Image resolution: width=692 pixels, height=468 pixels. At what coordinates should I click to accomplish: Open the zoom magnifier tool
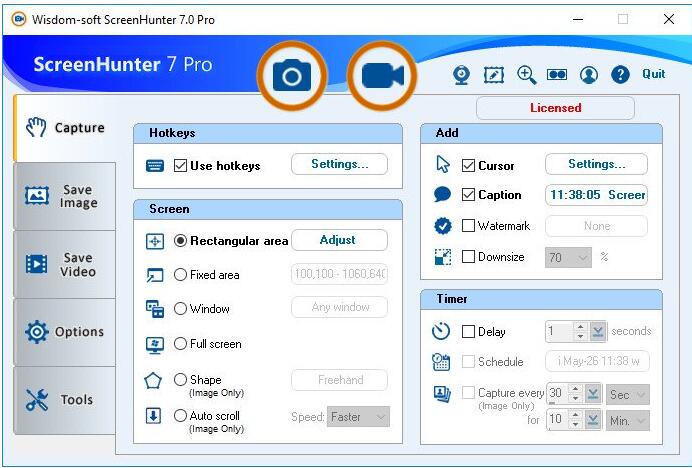[527, 75]
